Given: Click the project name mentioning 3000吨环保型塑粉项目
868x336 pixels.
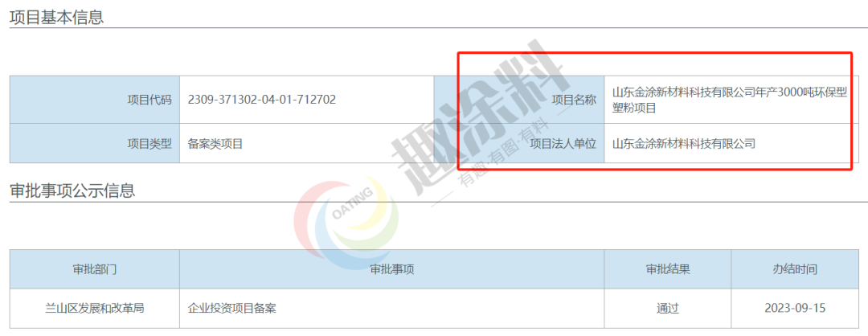Looking at the screenshot, I should [730, 100].
